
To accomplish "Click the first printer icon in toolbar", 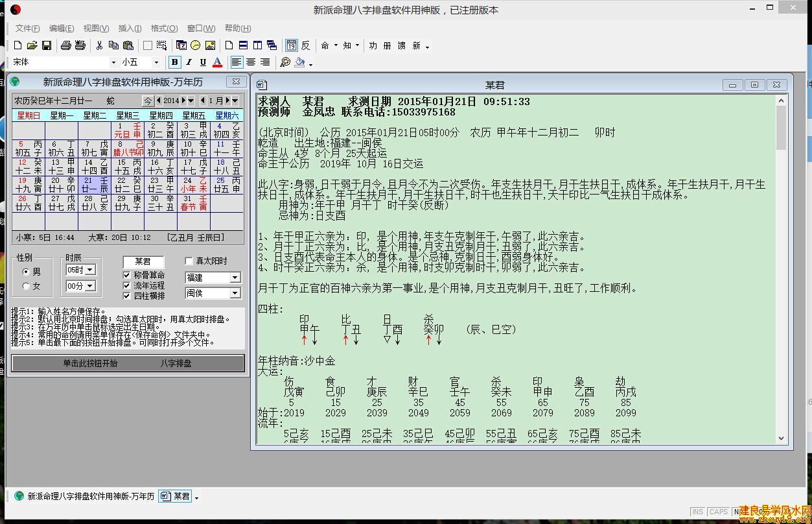I will point(65,45).
